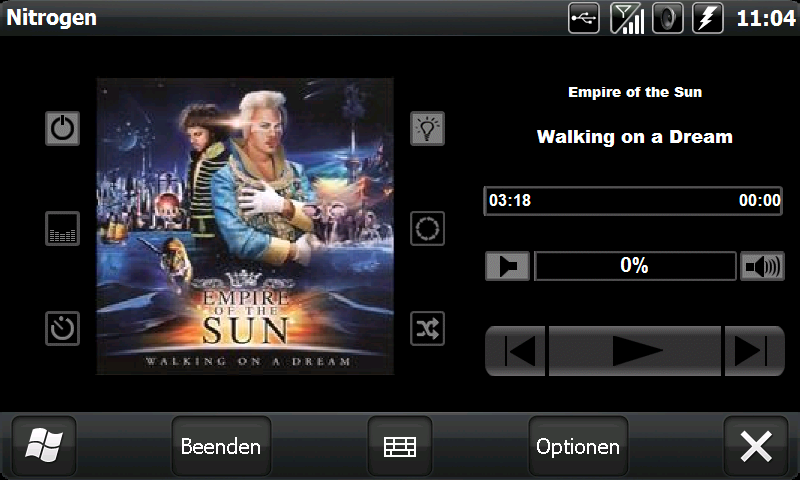800x480 pixels.
Task: Skip to the next track
Action: pos(754,351)
